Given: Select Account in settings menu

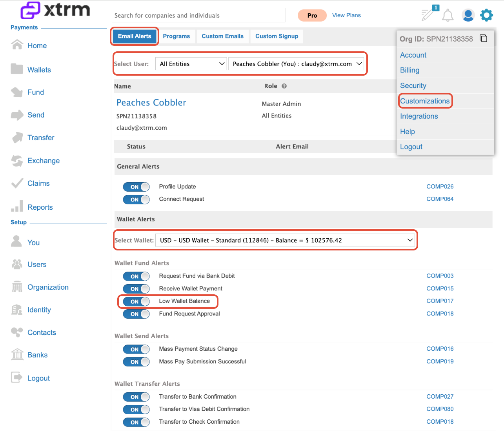Looking at the screenshot, I should [413, 55].
